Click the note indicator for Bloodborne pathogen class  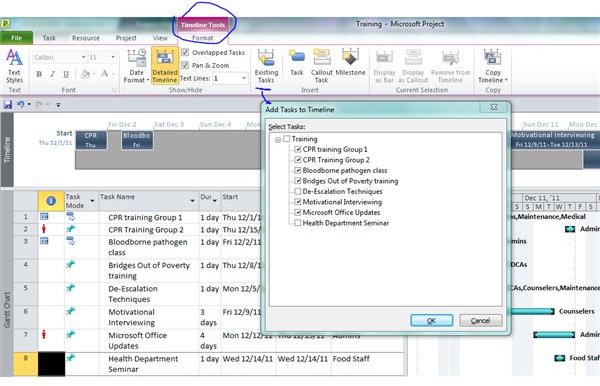coord(44,241)
